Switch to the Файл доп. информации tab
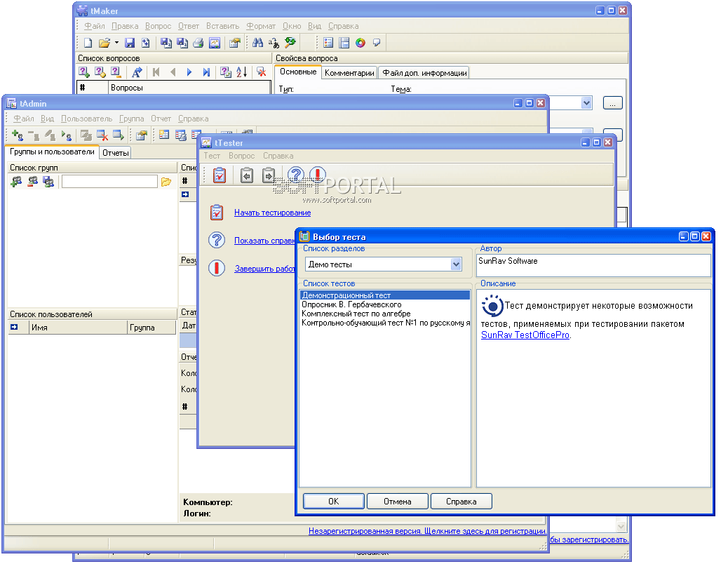The height and width of the screenshot is (564, 728). (x=424, y=73)
